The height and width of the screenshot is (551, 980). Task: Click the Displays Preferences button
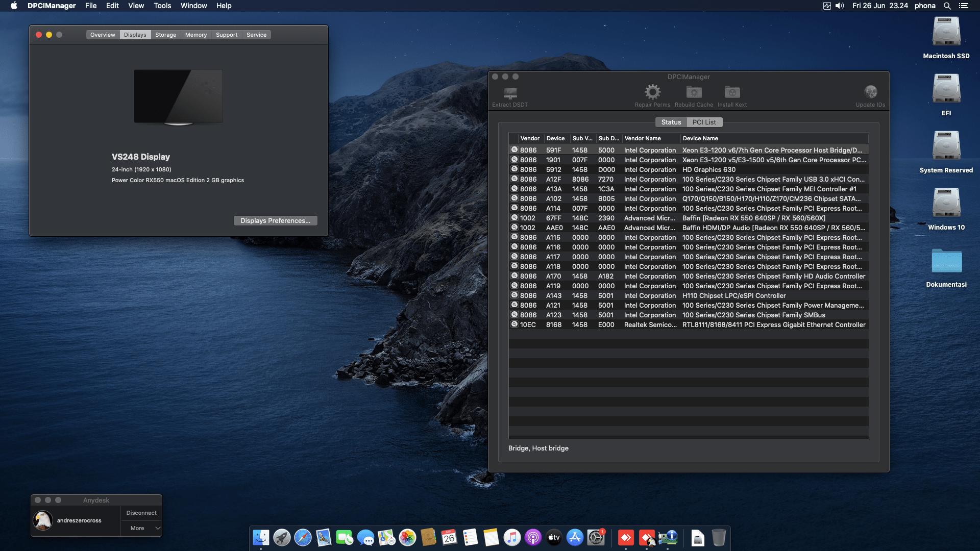click(x=275, y=220)
